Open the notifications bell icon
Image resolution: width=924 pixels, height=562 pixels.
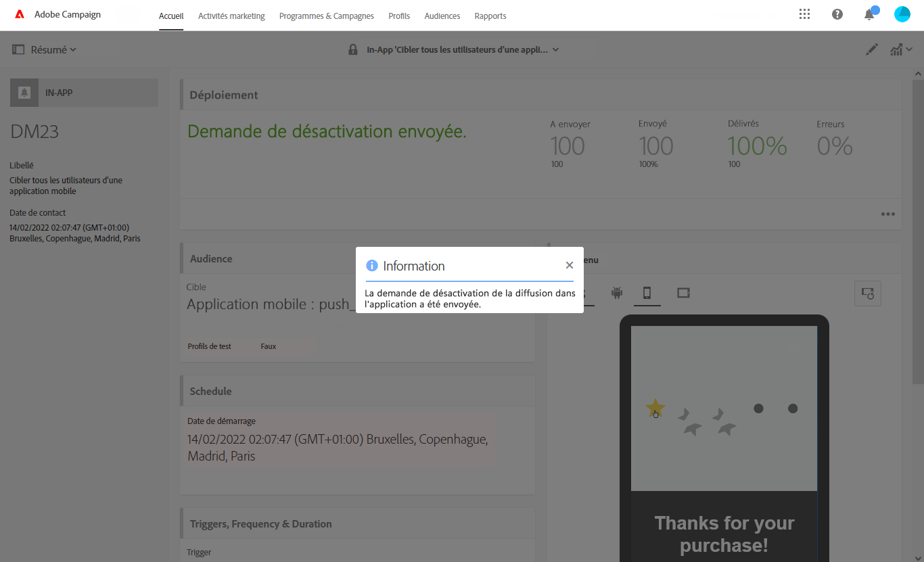(870, 14)
